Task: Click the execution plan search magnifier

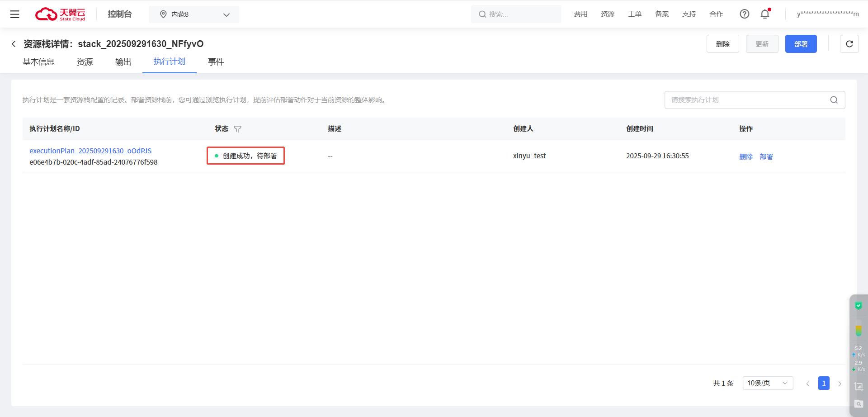Action: [x=834, y=100]
